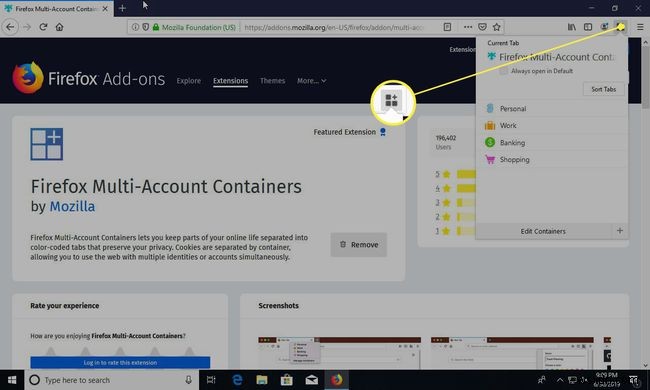650x390 pixels.
Task: Add a new container with plus icon
Action: pos(620,231)
